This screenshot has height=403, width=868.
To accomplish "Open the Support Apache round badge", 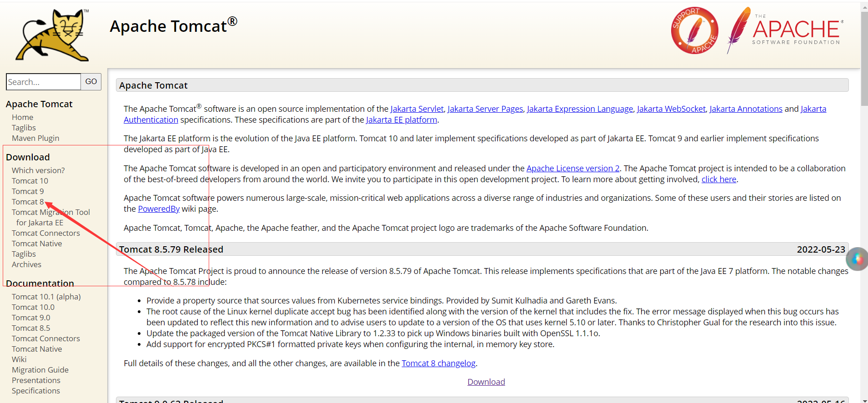I will [x=694, y=30].
